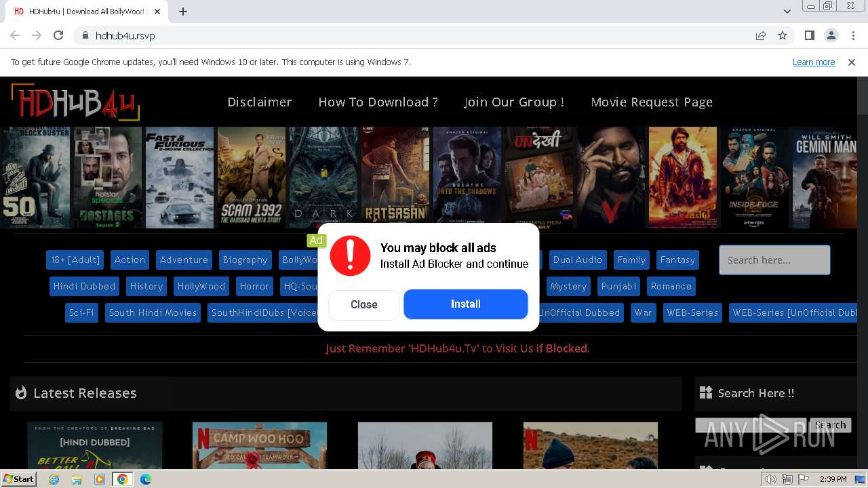Select the History category tag
The width and height of the screenshot is (868, 488).
pyautogui.click(x=146, y=286)
